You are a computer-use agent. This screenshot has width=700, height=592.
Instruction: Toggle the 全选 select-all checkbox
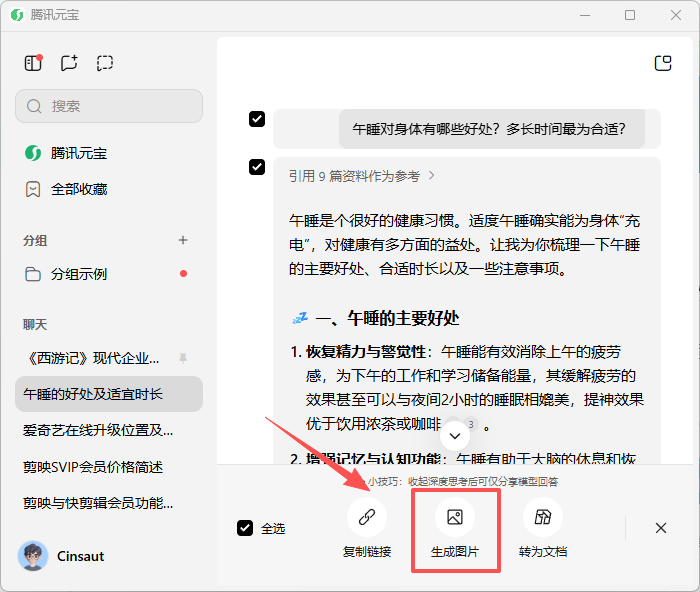pos(245,528)
